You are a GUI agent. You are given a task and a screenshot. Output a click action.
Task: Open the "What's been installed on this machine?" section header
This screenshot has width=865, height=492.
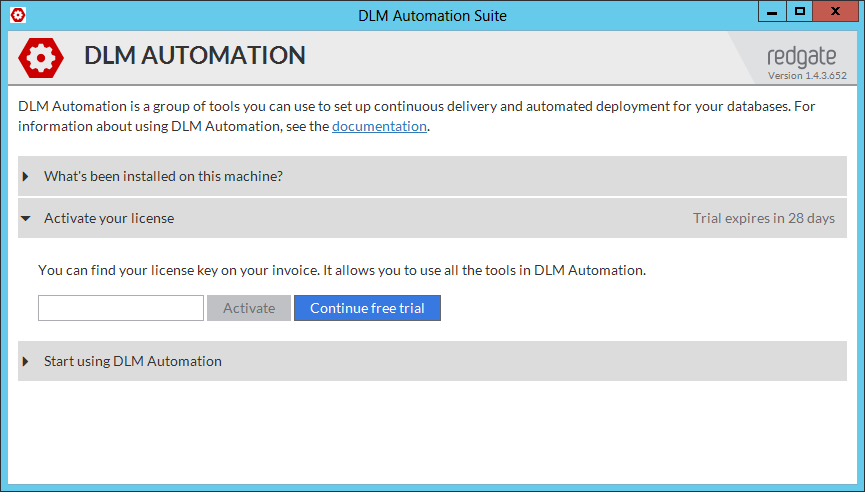coord(163,176)
